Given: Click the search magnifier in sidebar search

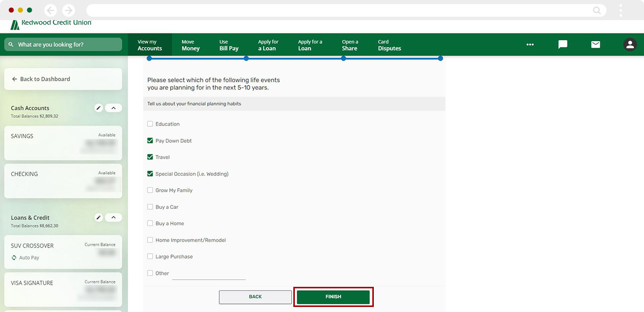Looking at the screenshot, I should click(x=11, y=44).
